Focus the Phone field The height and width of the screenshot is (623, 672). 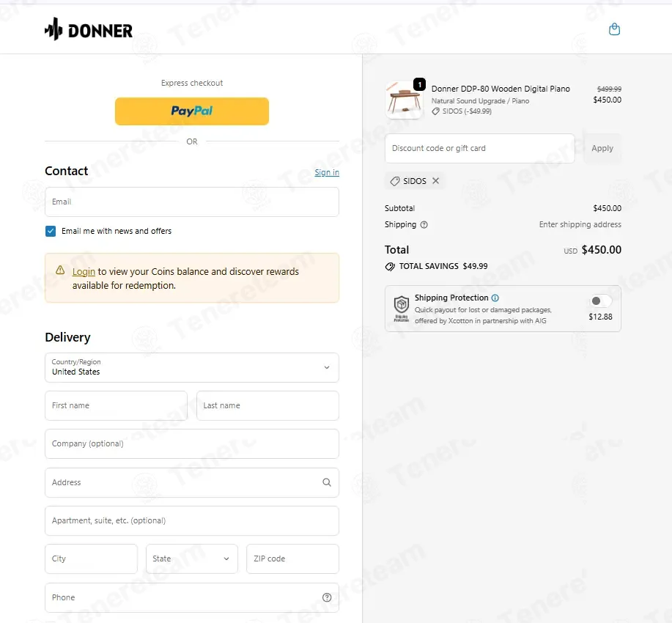click(192, 597)
